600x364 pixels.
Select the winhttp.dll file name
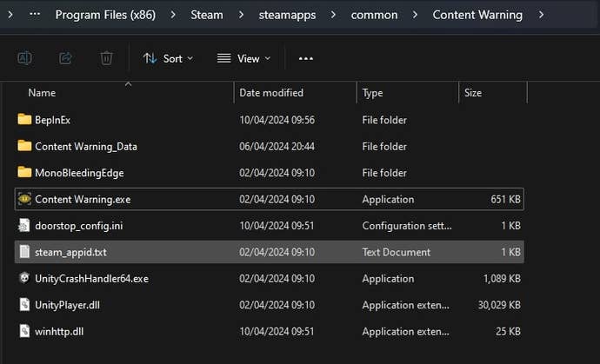(x=59, y=331)
